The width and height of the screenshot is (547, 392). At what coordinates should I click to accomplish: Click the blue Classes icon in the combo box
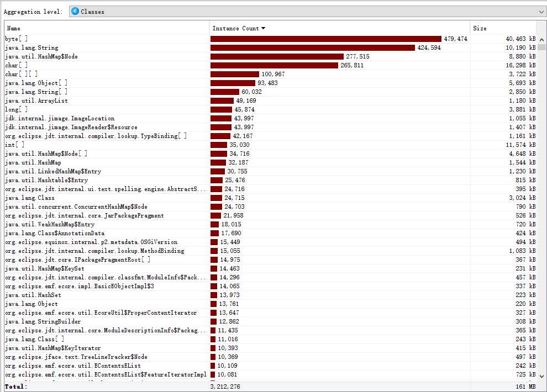pos(75,11)
